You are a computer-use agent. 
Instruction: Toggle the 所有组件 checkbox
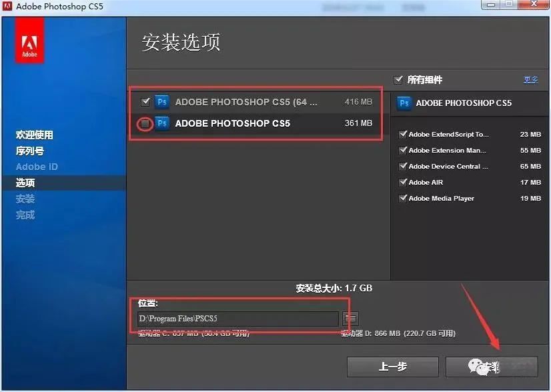coord(398,80)
